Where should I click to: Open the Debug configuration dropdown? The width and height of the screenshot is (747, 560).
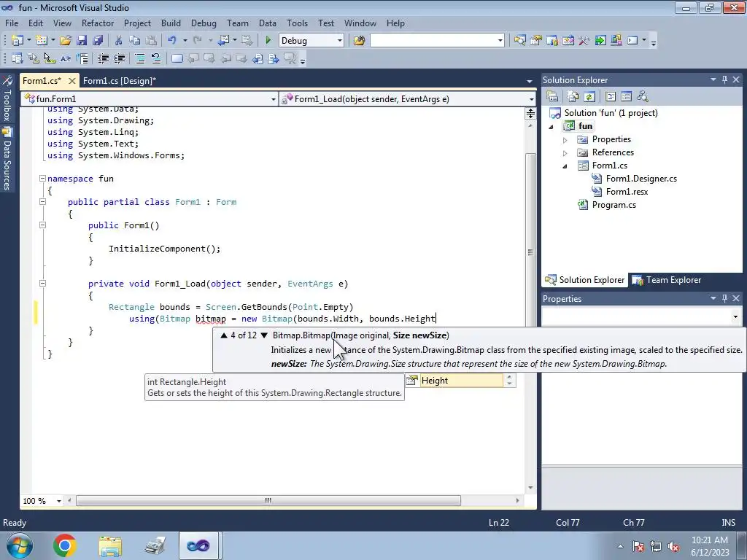(x=340, y=41)
